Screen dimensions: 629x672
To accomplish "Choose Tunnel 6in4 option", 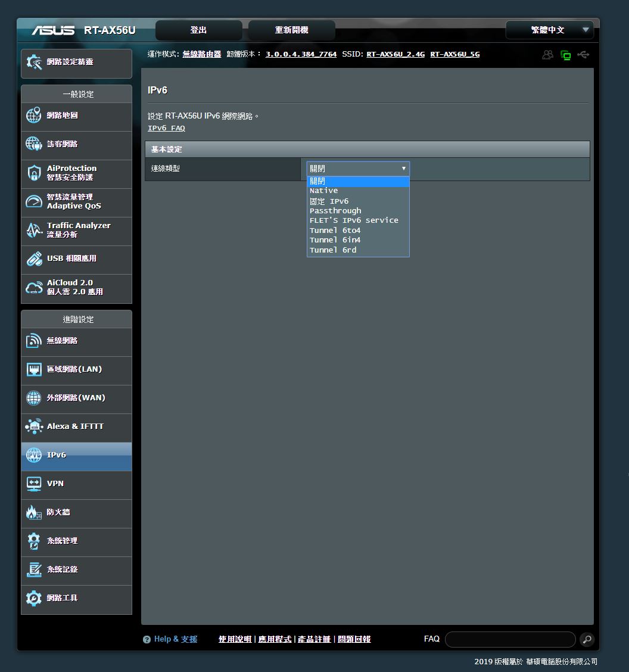I will [358, 240].
